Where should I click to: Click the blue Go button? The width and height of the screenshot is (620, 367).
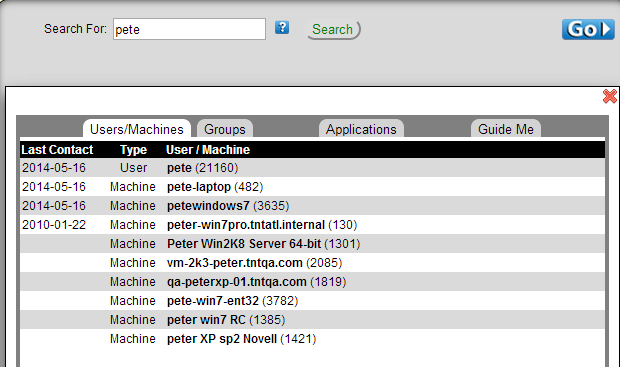coord(588,29)
